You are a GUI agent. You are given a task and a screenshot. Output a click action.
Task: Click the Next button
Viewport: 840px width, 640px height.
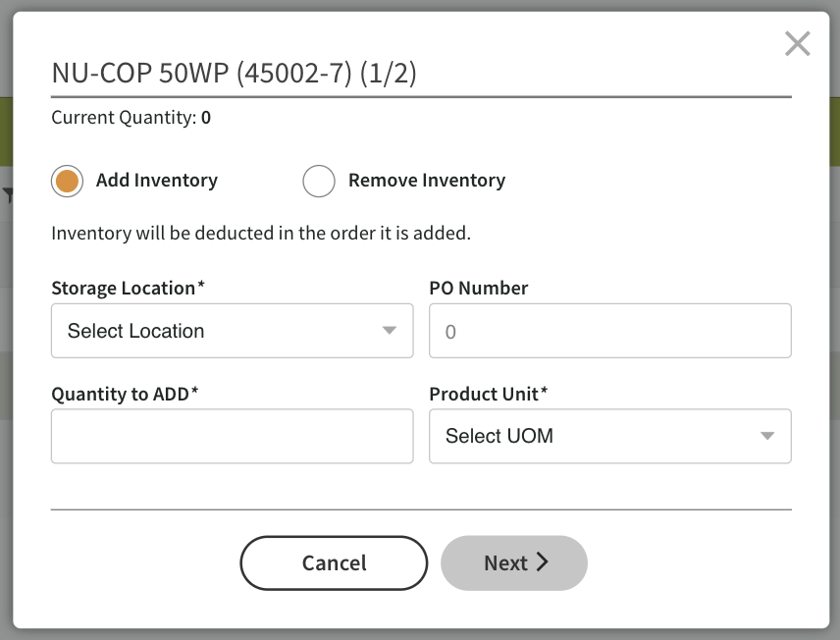pyautogui.click(x=513, y=562)
